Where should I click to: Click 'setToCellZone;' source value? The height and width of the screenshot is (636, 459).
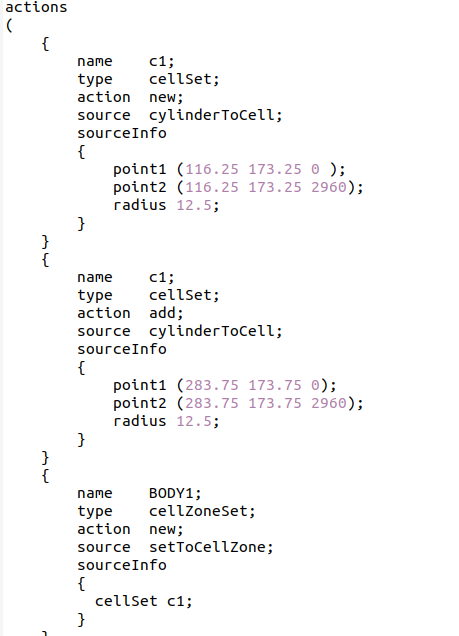coord(211,547)
